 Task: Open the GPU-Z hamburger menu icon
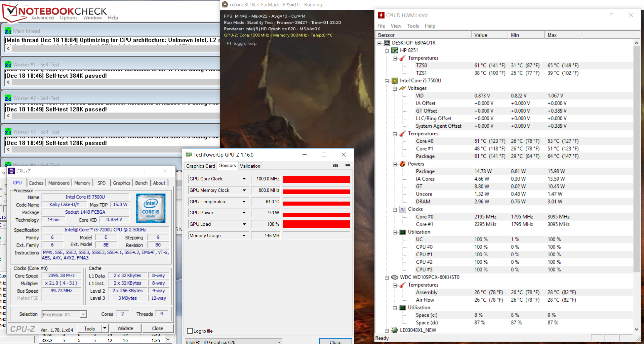(348, 166)
